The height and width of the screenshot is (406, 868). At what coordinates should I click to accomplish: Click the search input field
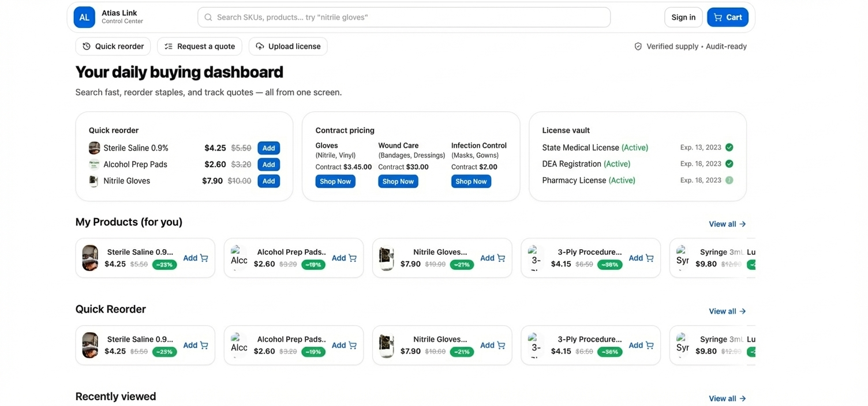[404, 17]
